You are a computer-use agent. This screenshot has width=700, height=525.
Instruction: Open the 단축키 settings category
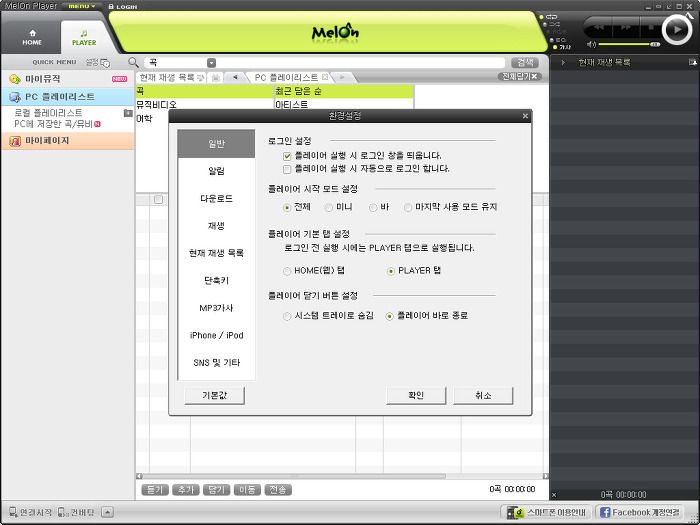coord(217,280)
